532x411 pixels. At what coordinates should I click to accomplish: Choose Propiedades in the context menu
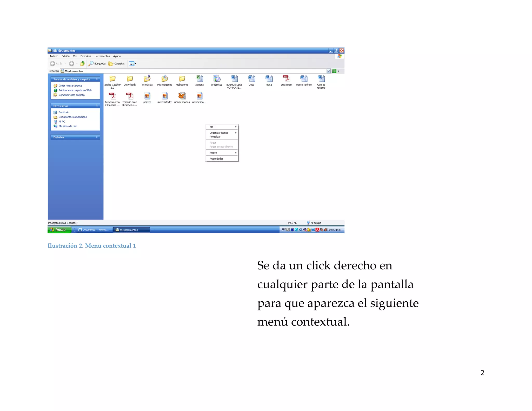tap(216, 159)
